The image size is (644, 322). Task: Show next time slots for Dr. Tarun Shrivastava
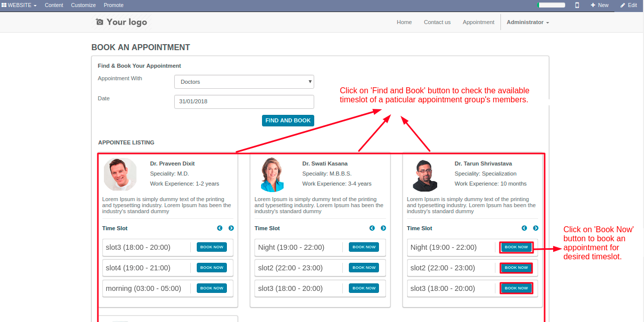[x=536, y=228]
